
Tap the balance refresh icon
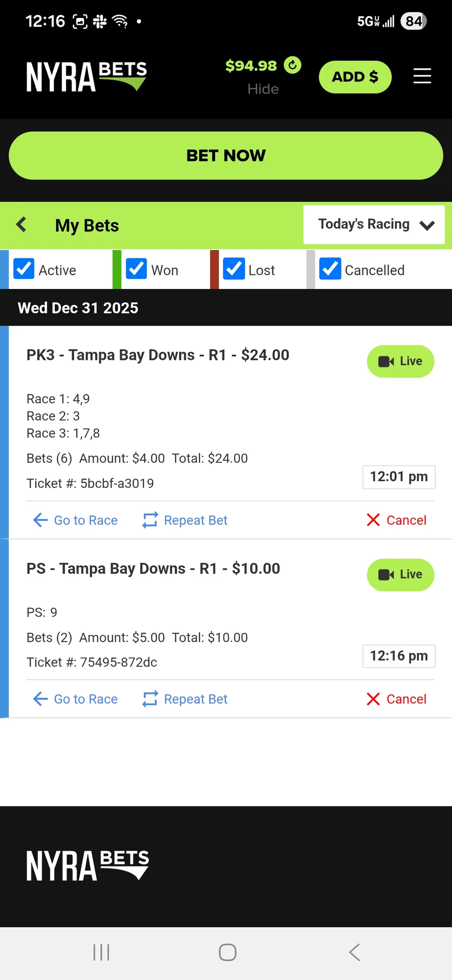click(x=292, y=65)
